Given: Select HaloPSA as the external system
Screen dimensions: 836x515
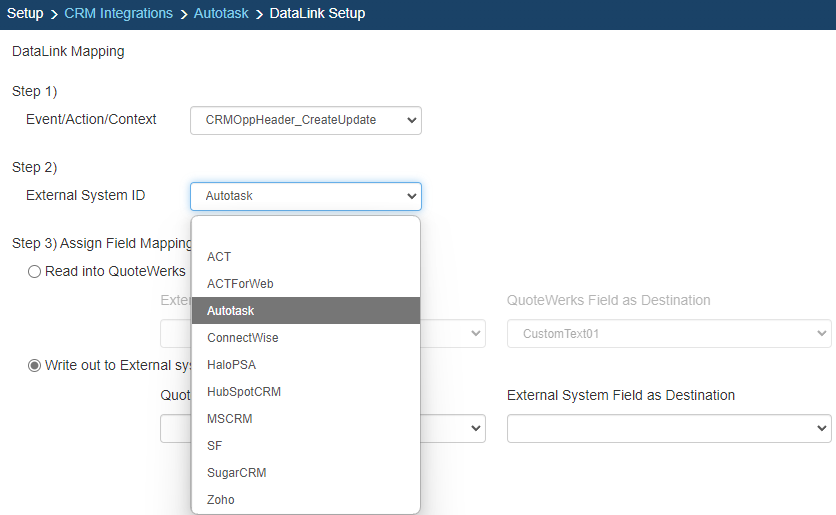Looking at the screenshot, I should [232, 365].
